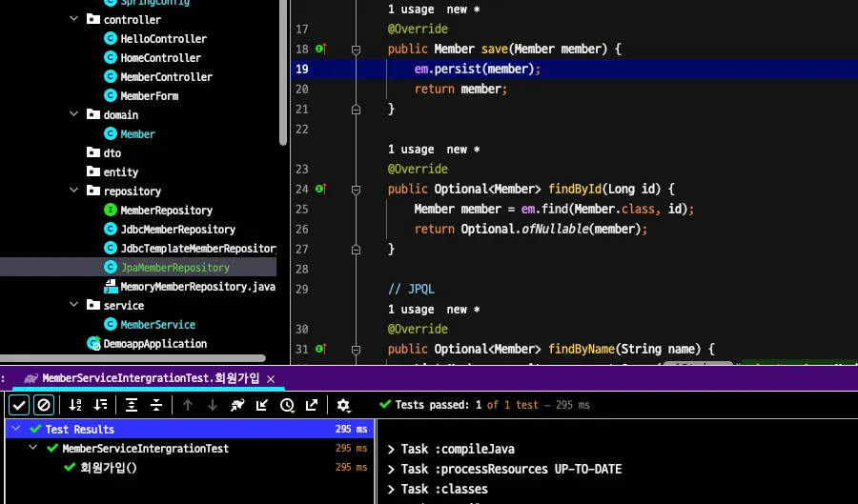Image resolution: width=858 pixels, height=504 pixels.
Task: Collapse the controller folder
Action: [x=74, y=19]
